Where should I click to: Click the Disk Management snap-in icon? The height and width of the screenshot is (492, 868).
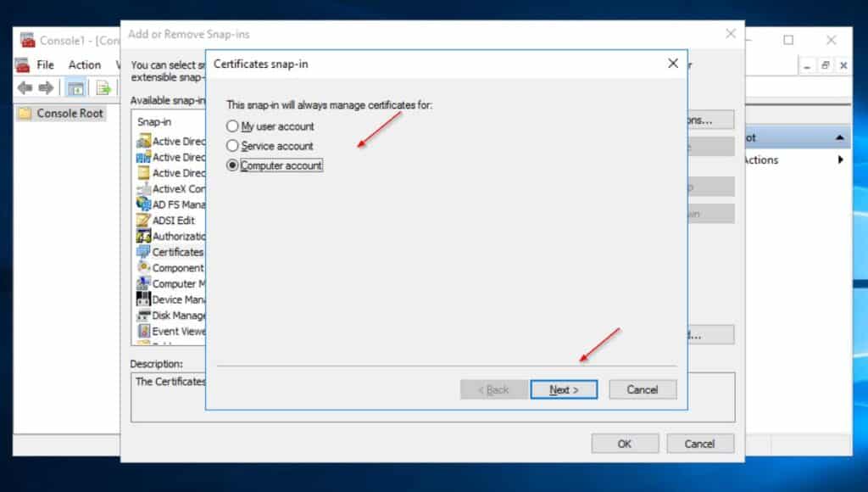(143, 316)
